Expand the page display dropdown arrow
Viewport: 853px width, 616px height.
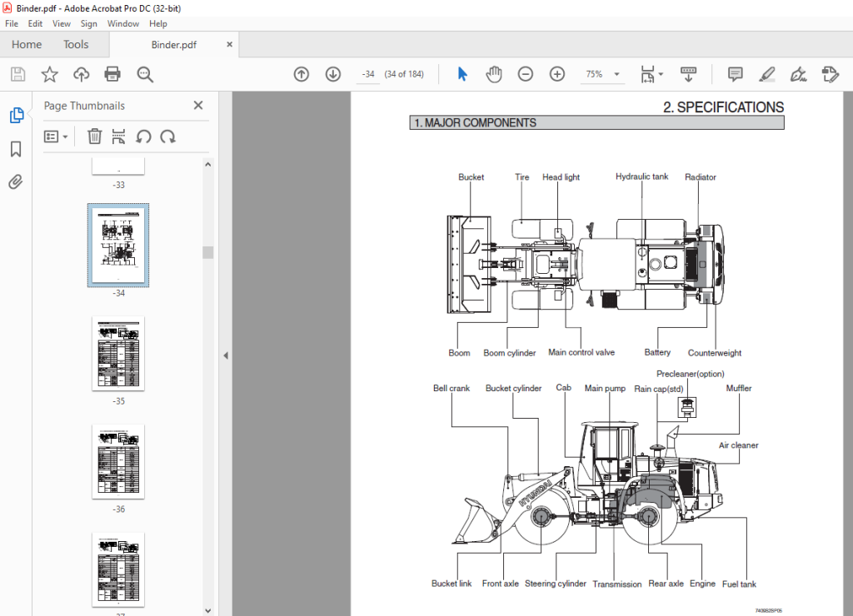point(661,74)
